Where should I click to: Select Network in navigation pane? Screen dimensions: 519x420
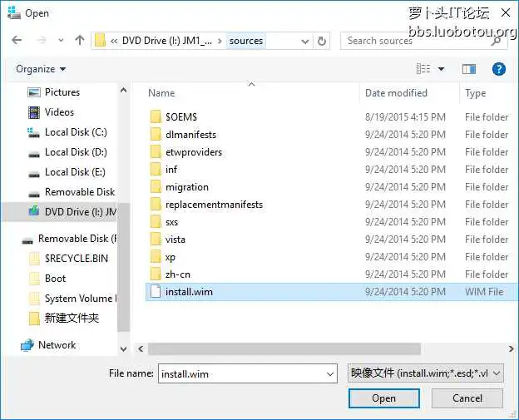pos(57,345)
